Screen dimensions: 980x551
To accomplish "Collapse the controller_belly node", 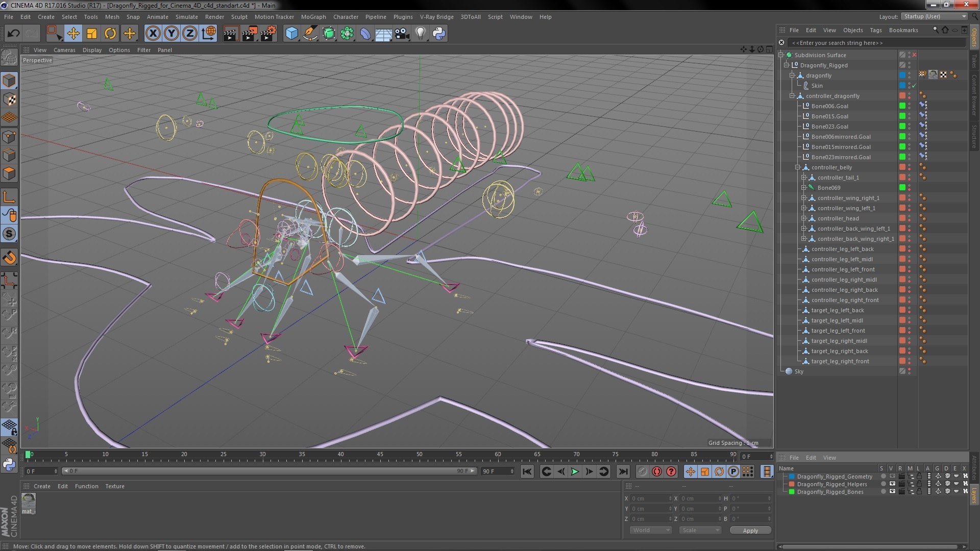I will coord(798,167).
